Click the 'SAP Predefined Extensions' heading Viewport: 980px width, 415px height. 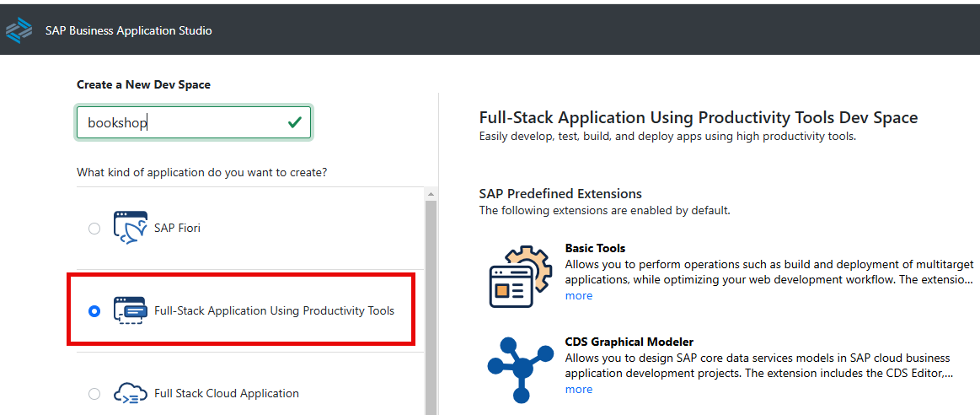click(x=560, y=193)
